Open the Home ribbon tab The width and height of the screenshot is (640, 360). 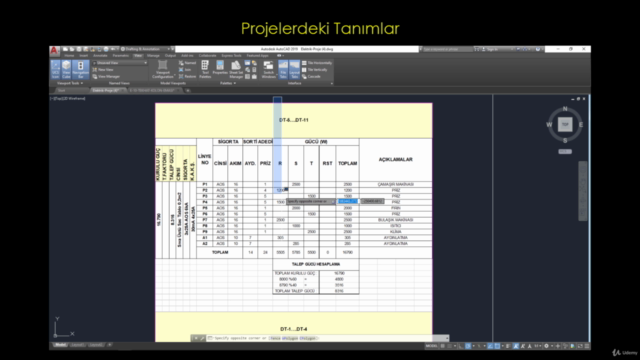point(69,56)
